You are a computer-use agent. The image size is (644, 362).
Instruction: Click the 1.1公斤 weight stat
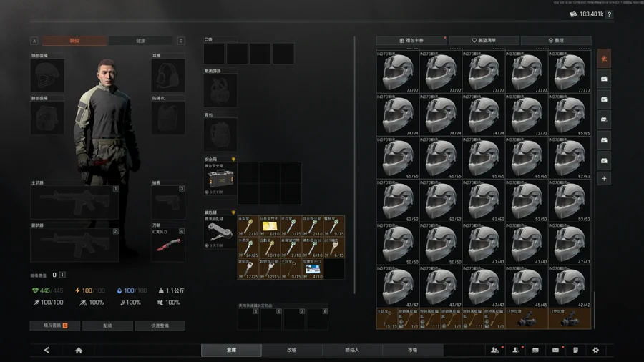click(x=172, y=290)
